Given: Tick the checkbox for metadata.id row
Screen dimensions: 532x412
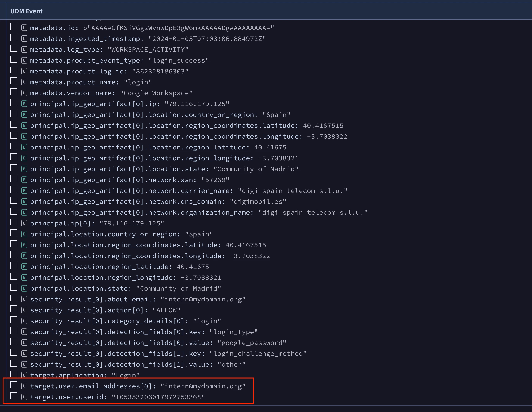Looking at the screenshot, I should pyautogui.click(x=14, y=27).
